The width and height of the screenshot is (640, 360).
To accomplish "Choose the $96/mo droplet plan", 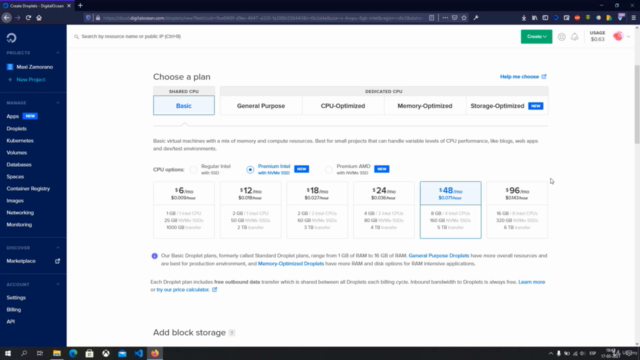I will (x=517, y=210).
